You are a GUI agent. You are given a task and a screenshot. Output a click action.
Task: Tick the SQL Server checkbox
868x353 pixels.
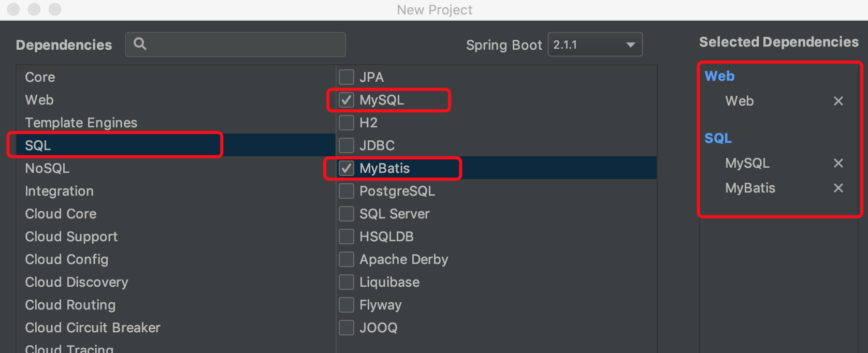click(x=346, y=214)
